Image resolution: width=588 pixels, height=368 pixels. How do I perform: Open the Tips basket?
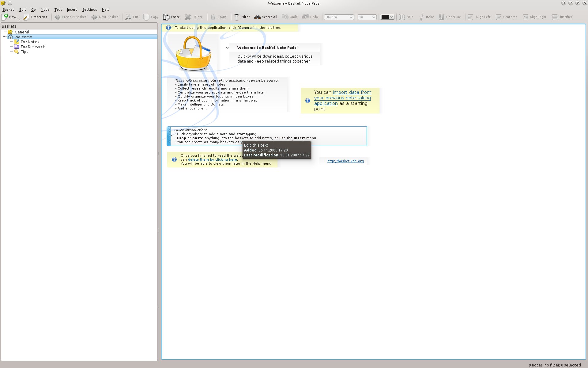(24, 52)
